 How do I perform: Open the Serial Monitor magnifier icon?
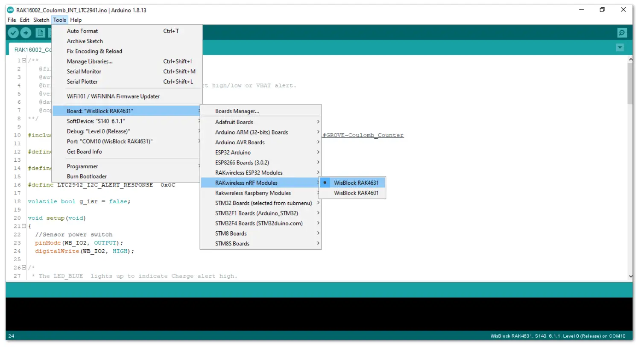[x=622, y=32]
